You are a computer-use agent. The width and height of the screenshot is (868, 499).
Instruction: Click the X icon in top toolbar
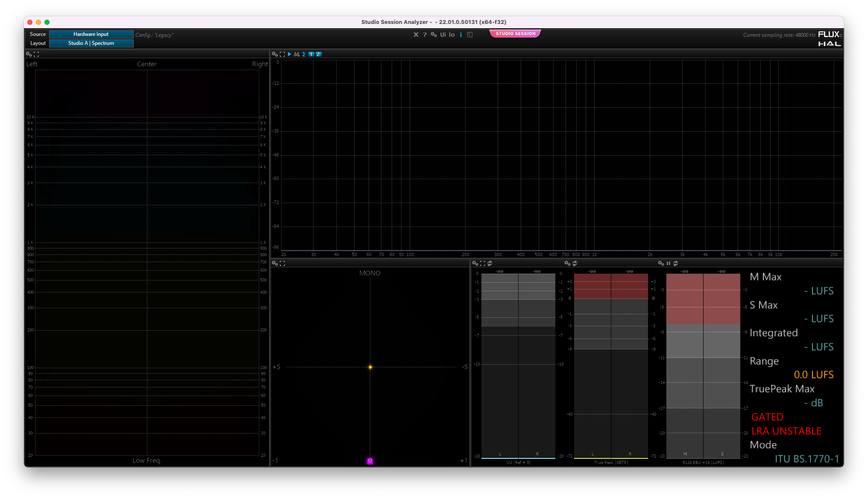pos(416,35)
